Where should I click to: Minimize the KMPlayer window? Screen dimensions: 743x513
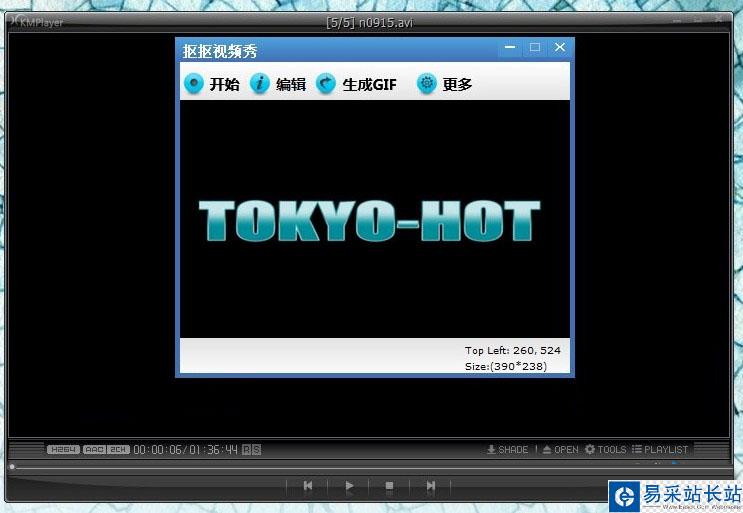pos(678,20)
